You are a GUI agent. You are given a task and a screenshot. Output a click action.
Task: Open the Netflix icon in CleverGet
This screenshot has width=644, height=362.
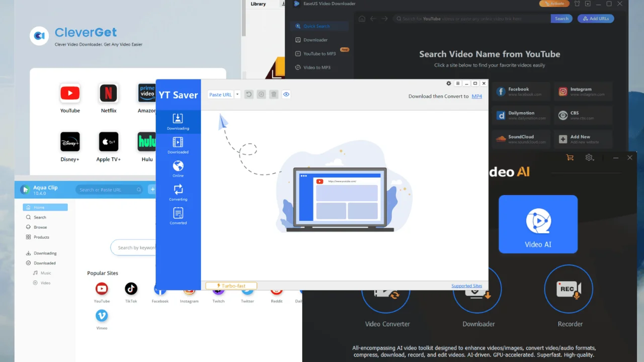109,93
